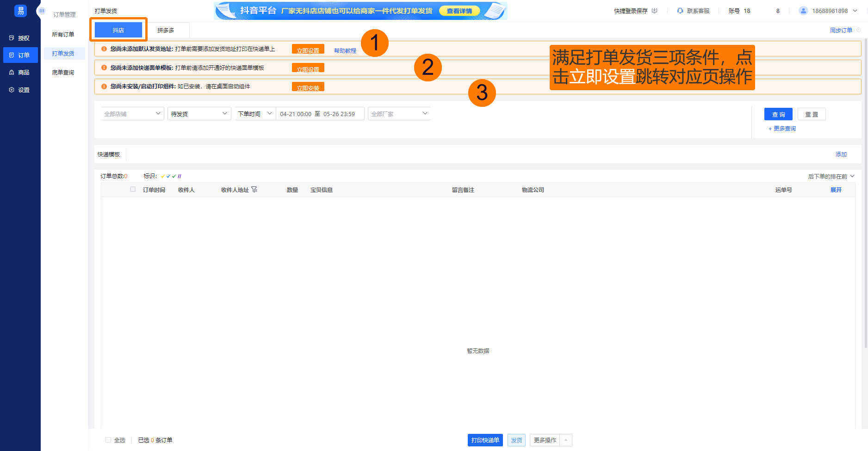The height and width of the screenshot is (451, 868).
Task: Click the 查询 button
Action: (x=778, y=114)
